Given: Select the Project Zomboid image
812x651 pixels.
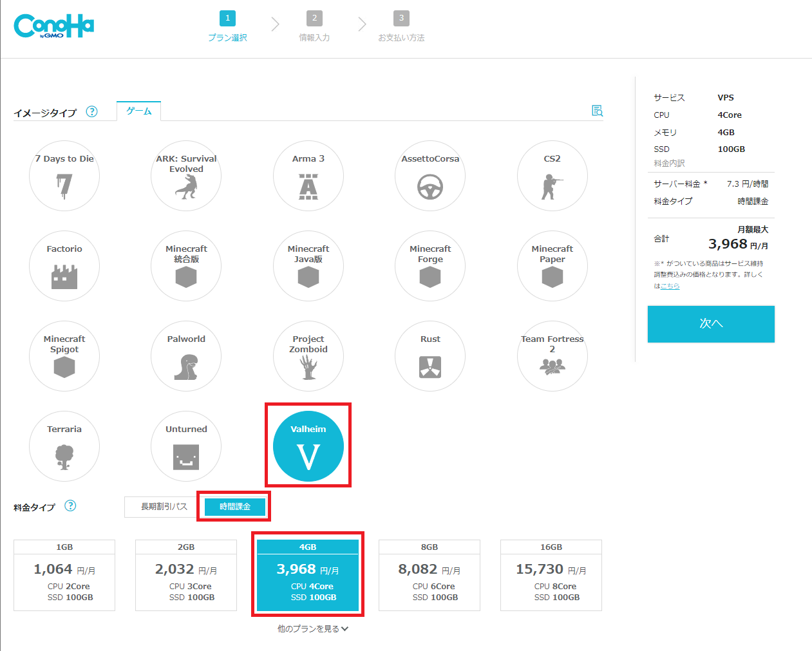Looking at the screenshot, I should (308, 356).
